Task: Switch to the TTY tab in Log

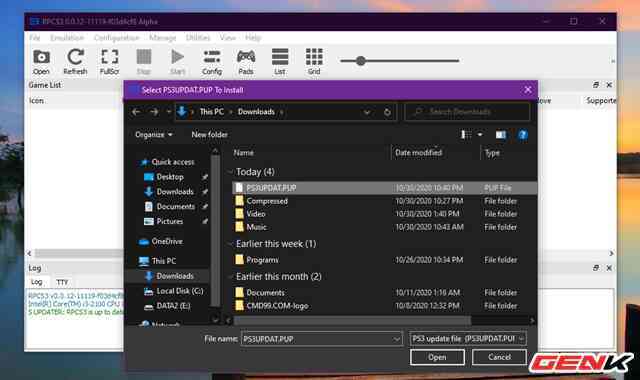Action: [62, 282]
